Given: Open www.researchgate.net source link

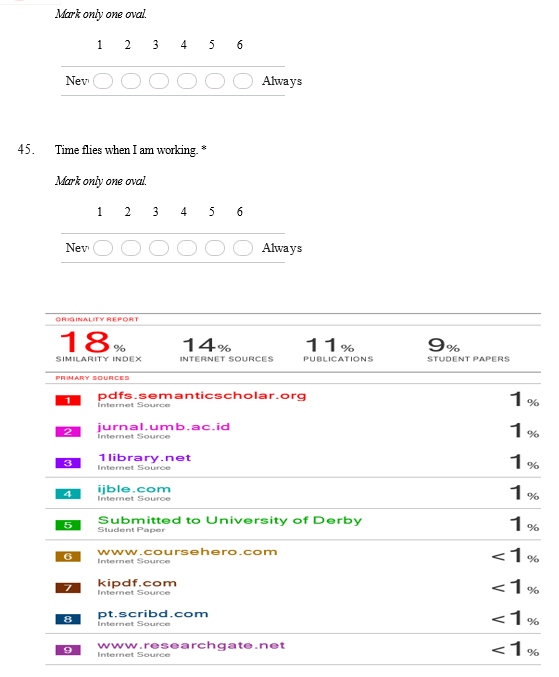Looking at the screenshot, I should pos(191,645).
